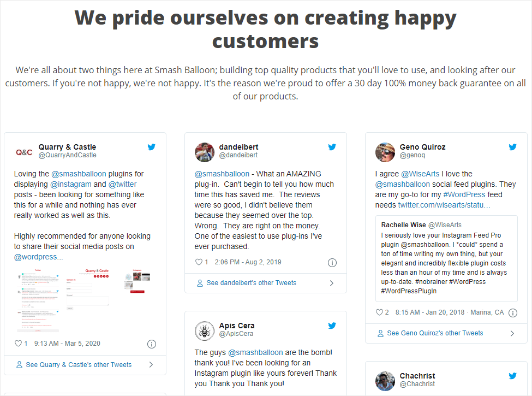Like dandeibert's tweet with the heart icon
Viewport: 532px width, 396px height.
[198, 262]
